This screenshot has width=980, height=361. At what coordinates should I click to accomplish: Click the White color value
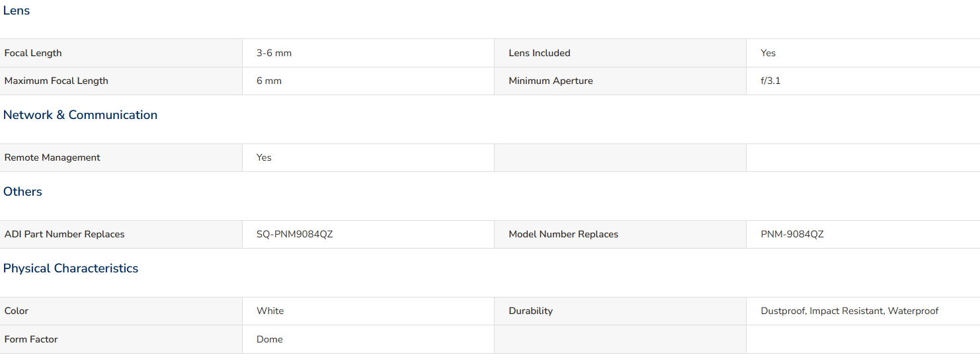pos(270,311)
